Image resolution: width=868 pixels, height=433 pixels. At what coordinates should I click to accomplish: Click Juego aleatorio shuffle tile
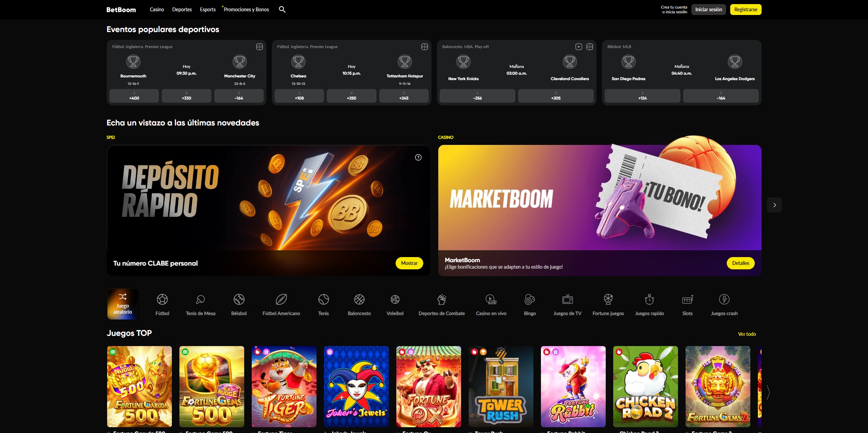[123, 304]
